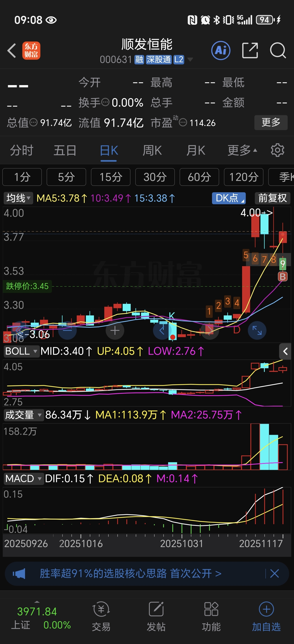The height and width of the screenshot is (644, 294).
Task: Jump chart to earliest with double-left arrow
Action: click(x=20, y=331)
